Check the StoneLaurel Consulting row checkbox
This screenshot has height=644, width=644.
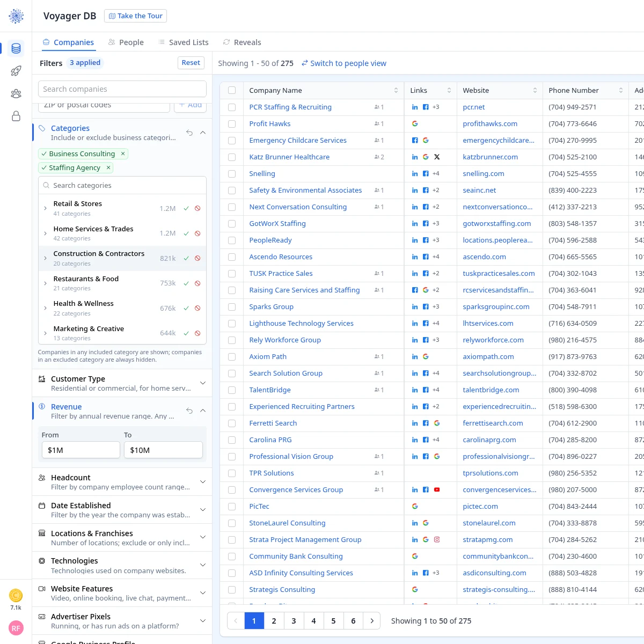tap(232, 523)
